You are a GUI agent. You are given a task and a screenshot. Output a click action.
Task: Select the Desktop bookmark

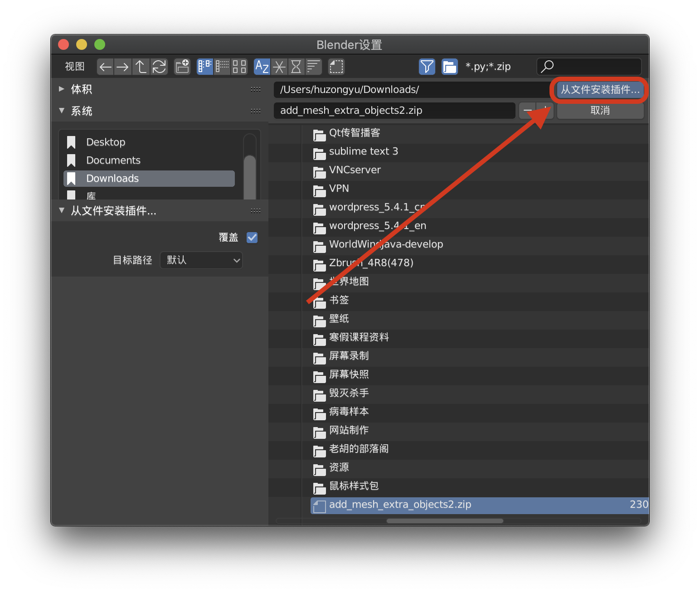[149, 142]
